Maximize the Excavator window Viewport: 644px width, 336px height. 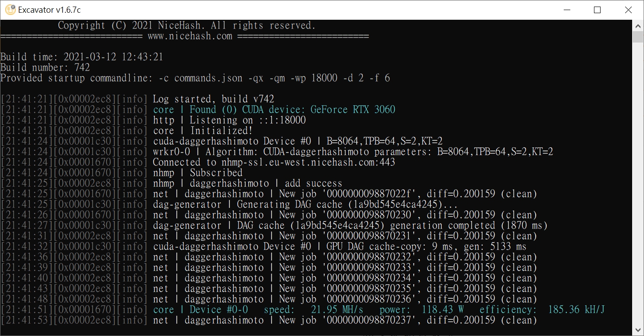[x=597, y=10]
